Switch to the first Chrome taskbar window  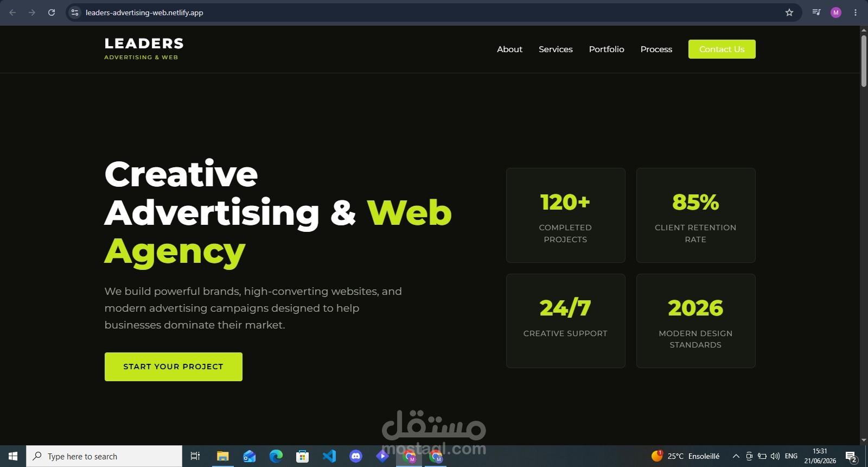click(410, 456)
